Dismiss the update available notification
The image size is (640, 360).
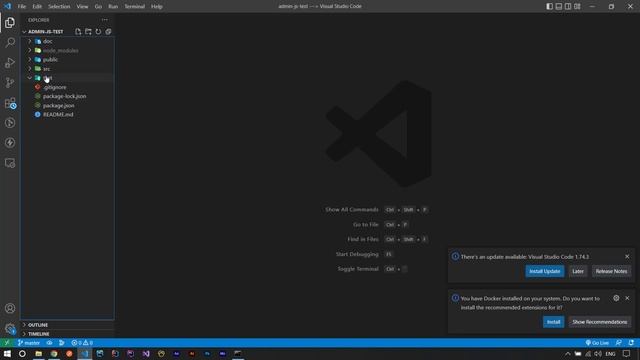tap(627, 256)
